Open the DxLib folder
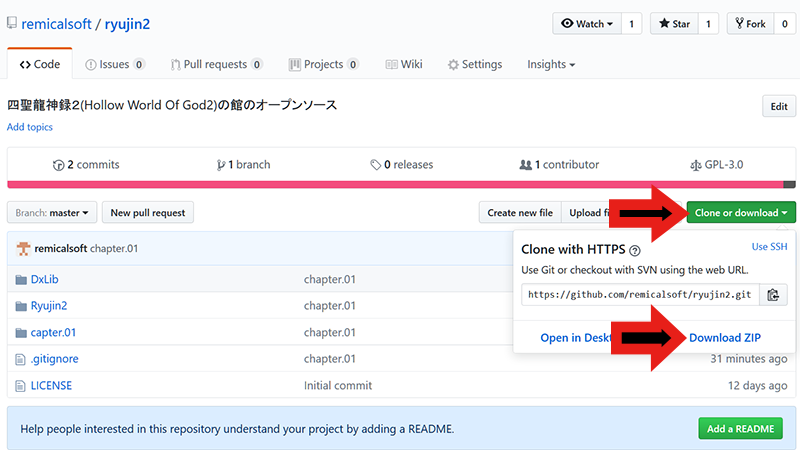800x450 pixels. click(x=44, y=279)
